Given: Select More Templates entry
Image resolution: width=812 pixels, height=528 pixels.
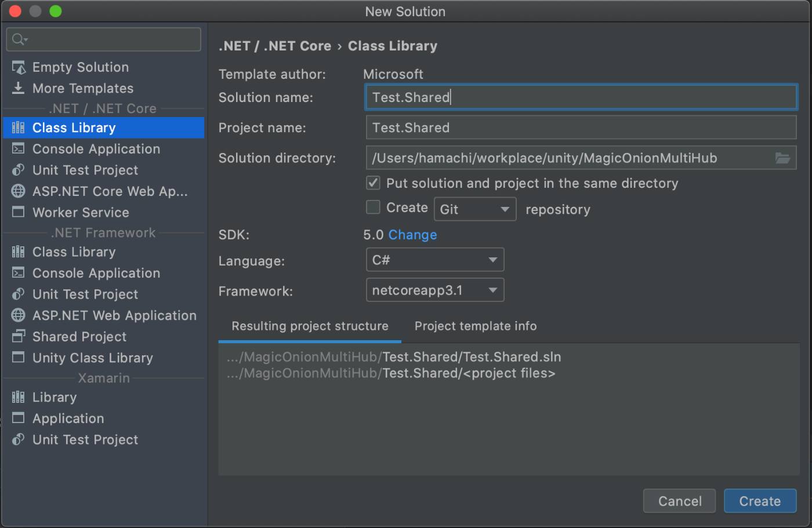Looking at the screenshot, I should tap(104, 88).
